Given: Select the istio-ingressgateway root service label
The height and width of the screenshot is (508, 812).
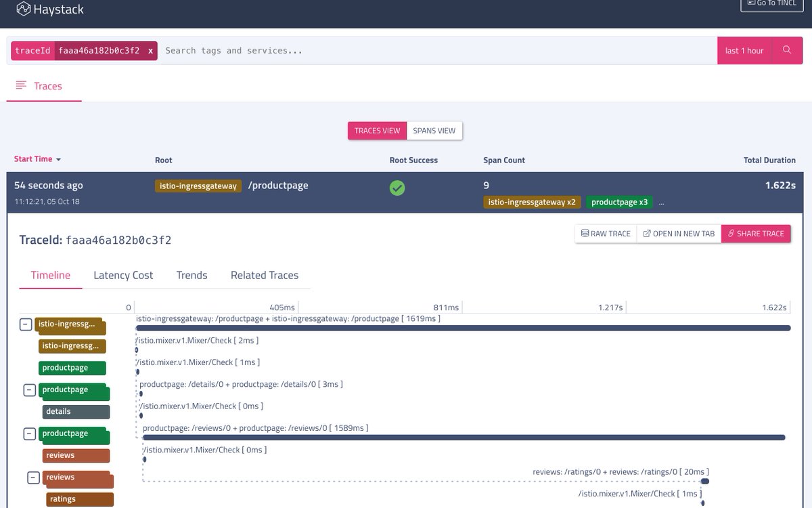Looking at the screenshot, I should point(198,186).
